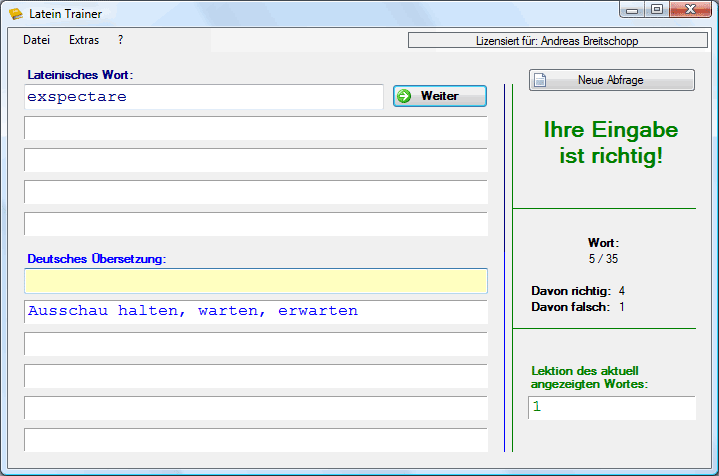Click the 'Ihre Eingabe ist richtig!' message
Viewport: 719px width, 476px height.
pos(610,143)
